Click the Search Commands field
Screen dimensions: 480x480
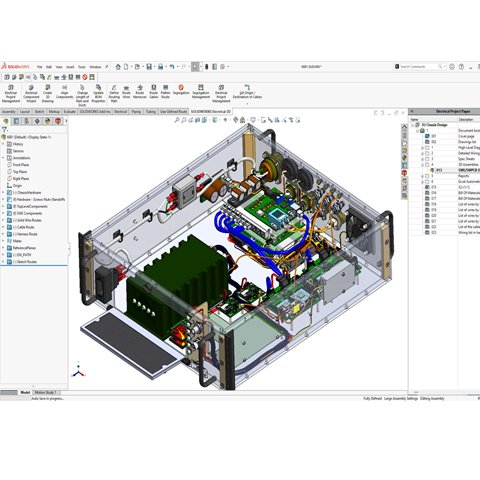click(x=419, y=67)
